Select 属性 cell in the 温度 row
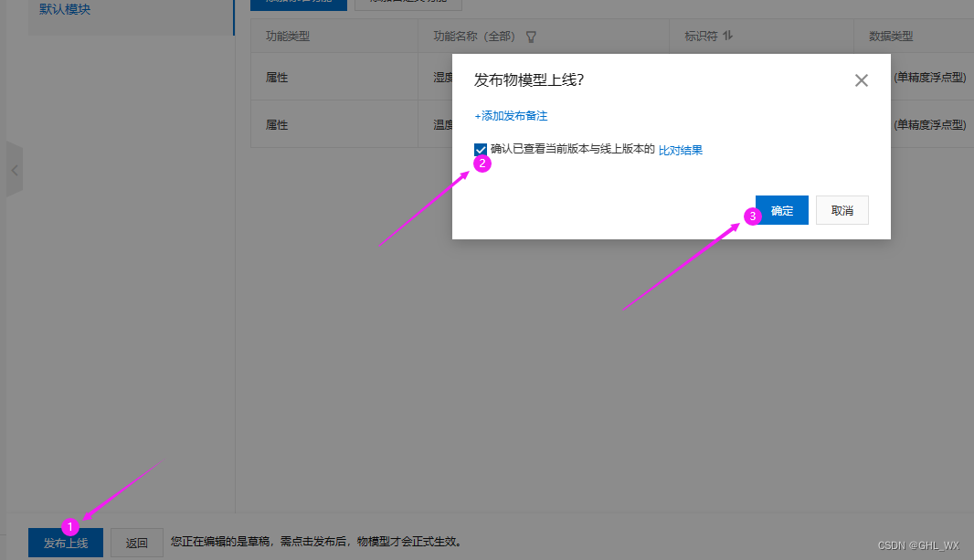974x560 pixels. coord(277,125)
